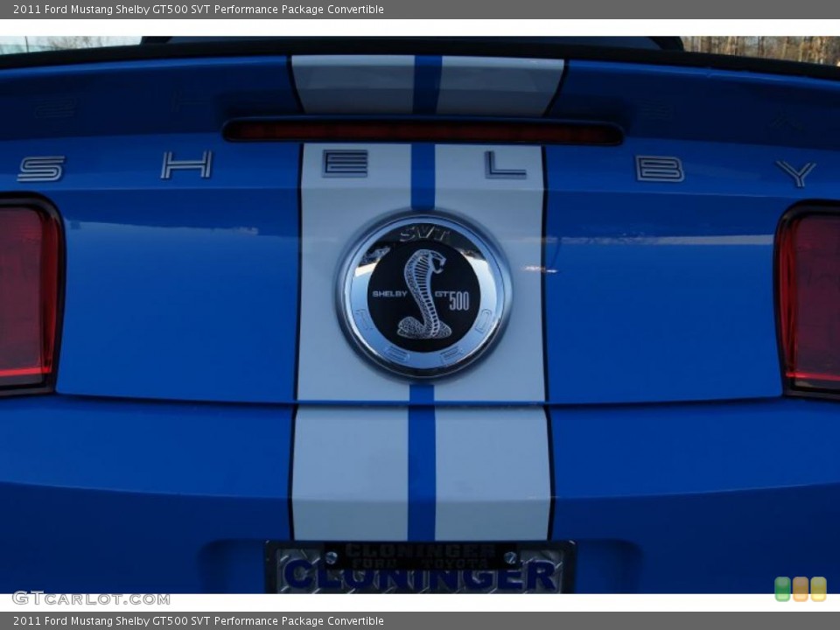Screen dimensions: 840x630
Task: Click the green square icon
Action: [782, 589]
